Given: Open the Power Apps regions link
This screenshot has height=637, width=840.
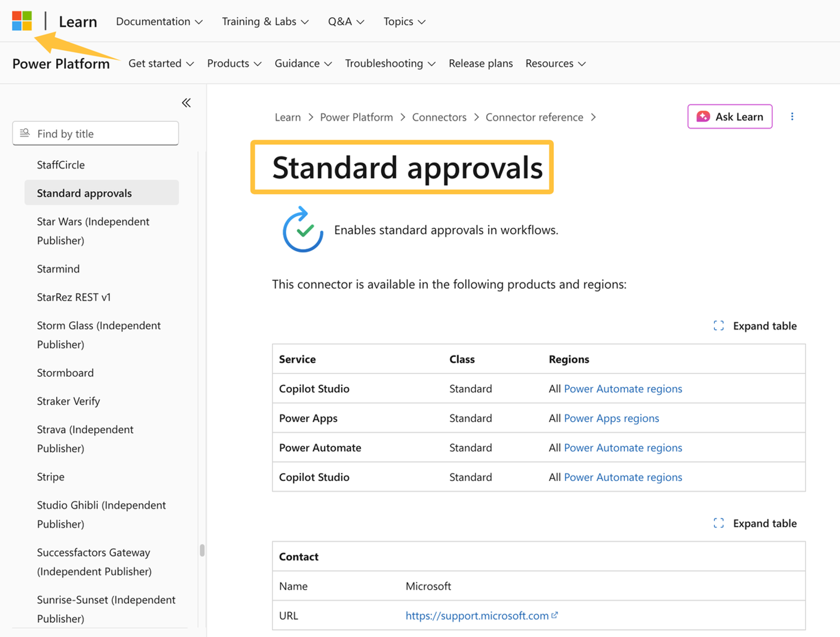Looking at the screenshot, I should 612,418.
